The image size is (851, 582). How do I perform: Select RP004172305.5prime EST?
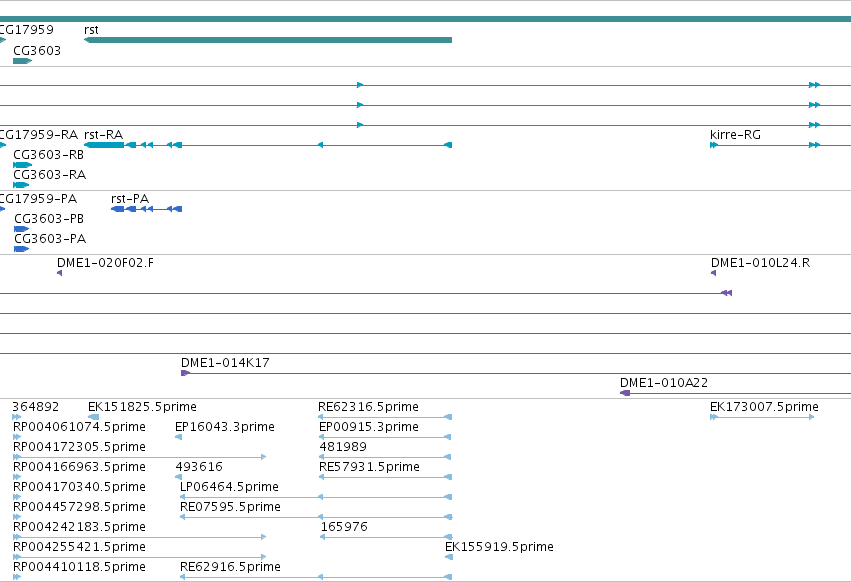tap(139, 457)
